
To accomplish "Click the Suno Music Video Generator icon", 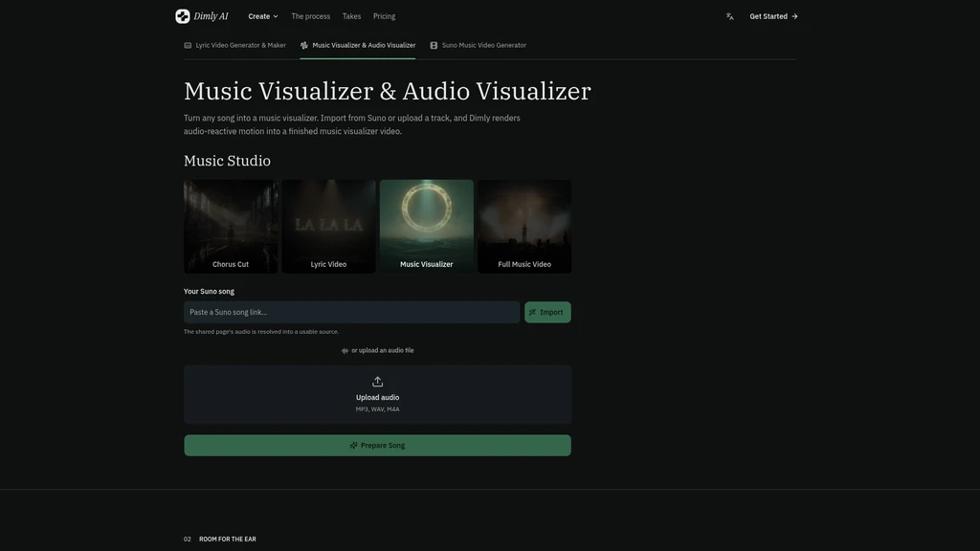I will (434, 45).
